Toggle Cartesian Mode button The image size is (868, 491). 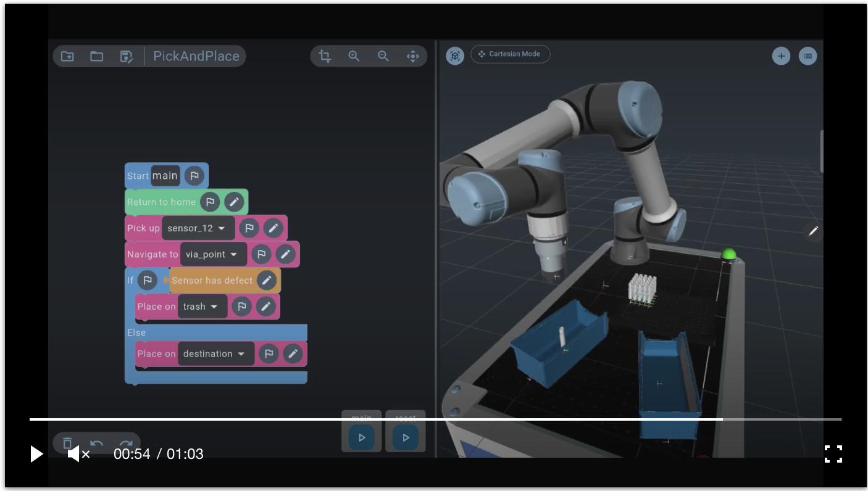pos(510,54)
